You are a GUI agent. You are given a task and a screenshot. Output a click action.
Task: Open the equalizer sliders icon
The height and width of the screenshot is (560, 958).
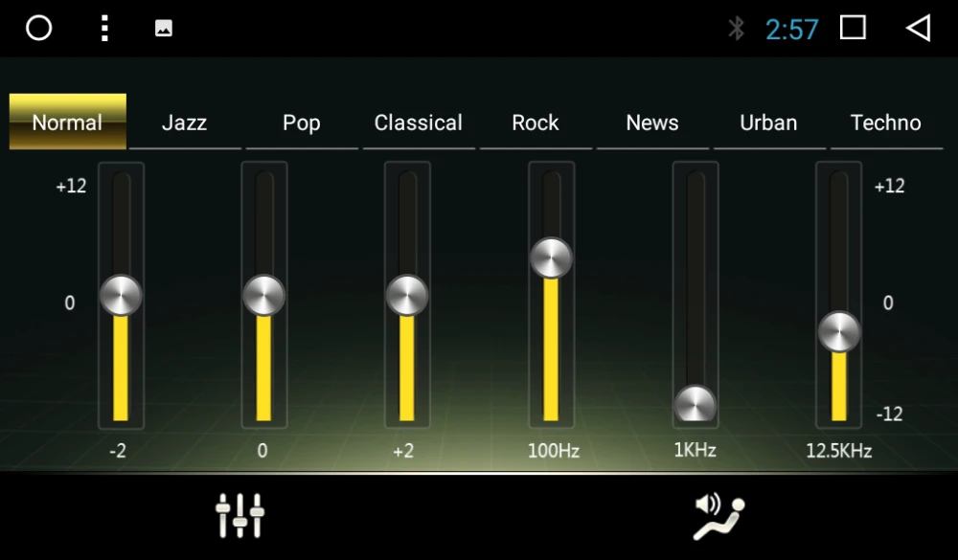(x=239, y=515)
